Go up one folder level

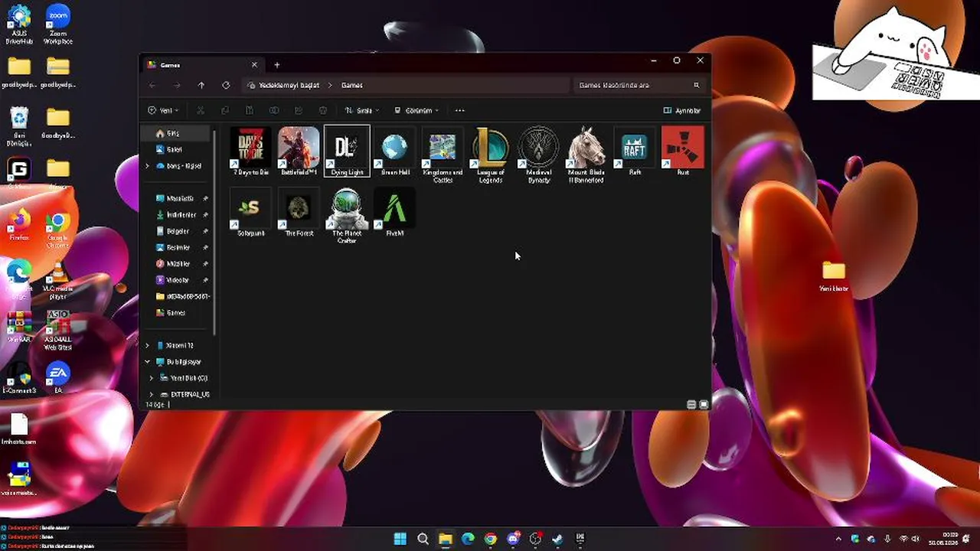201,85
